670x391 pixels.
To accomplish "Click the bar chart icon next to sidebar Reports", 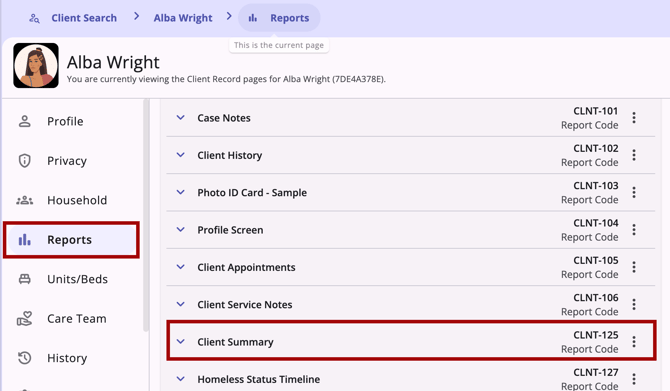I will tap(25, 240).
